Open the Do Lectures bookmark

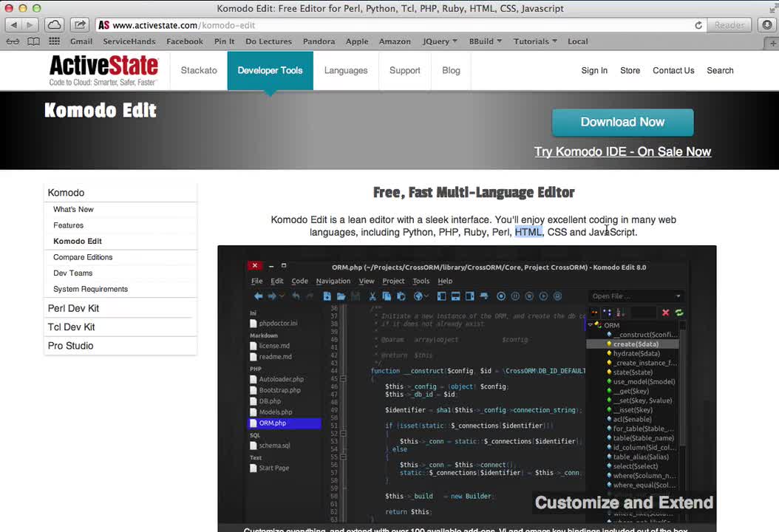pos(269,41)
